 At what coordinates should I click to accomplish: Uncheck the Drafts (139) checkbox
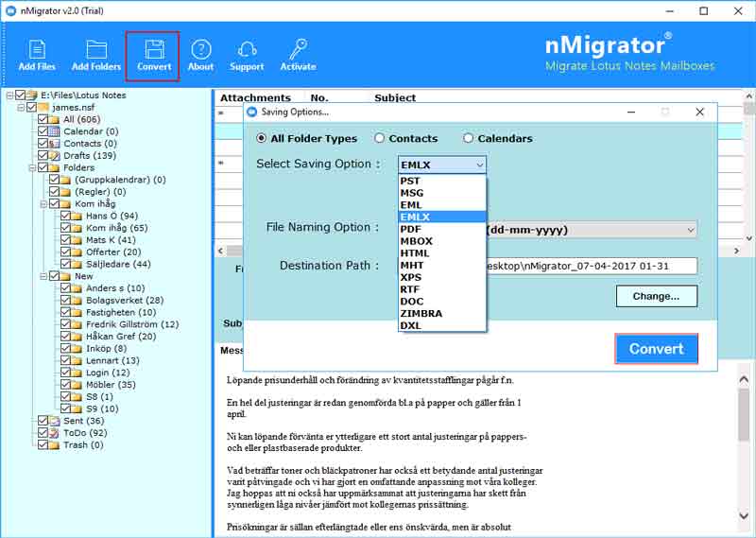43,155
